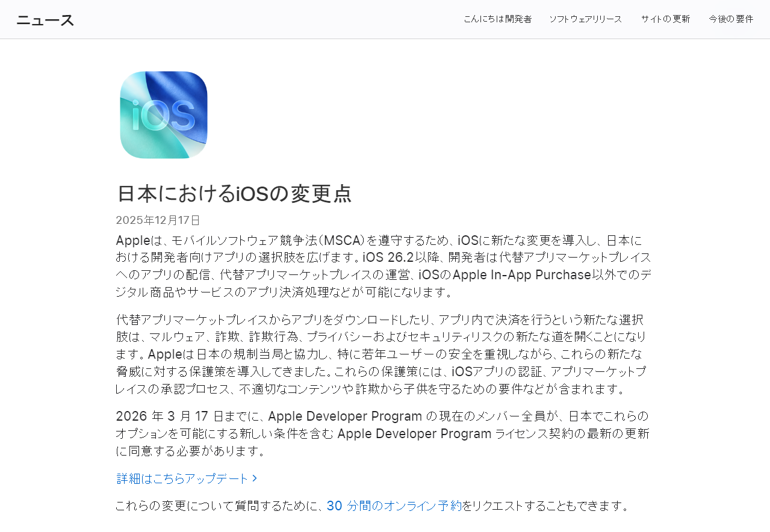770x532 pixels.
Task: Select the teal iOS logo above the article
Action: tap(163, 114)
